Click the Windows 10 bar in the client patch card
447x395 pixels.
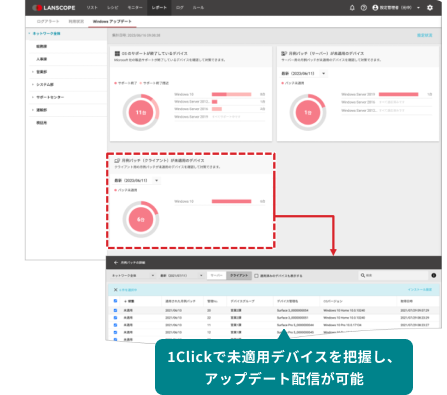231,201
